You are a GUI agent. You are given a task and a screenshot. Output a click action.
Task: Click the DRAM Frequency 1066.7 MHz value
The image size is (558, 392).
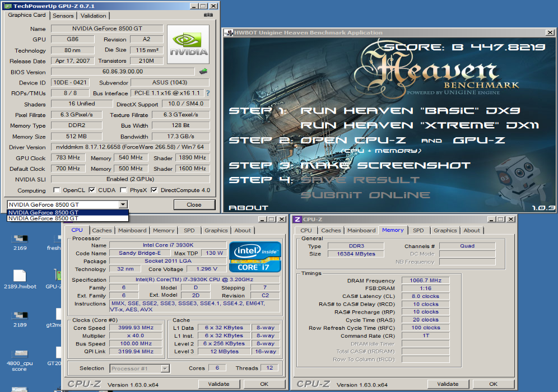coord(426,281)
